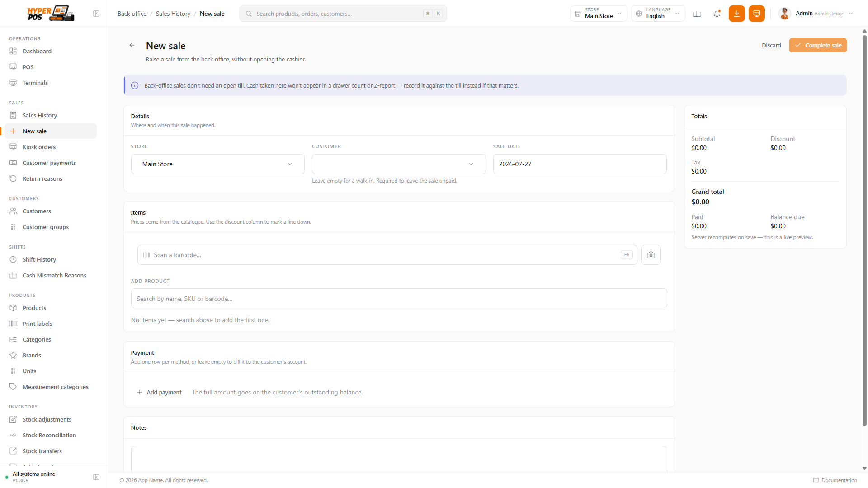Open the notifications bell
868x488 pixels.
(x=717, y=14)
